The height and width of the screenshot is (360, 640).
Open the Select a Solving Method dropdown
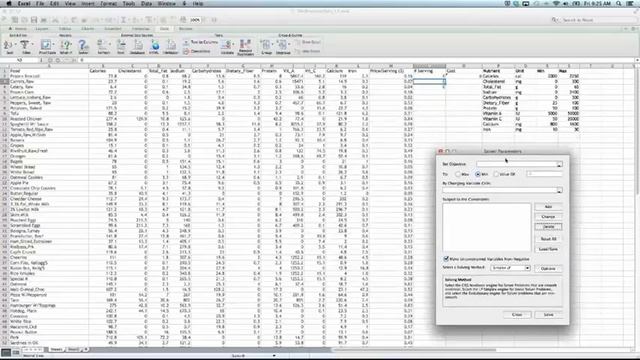510,268
